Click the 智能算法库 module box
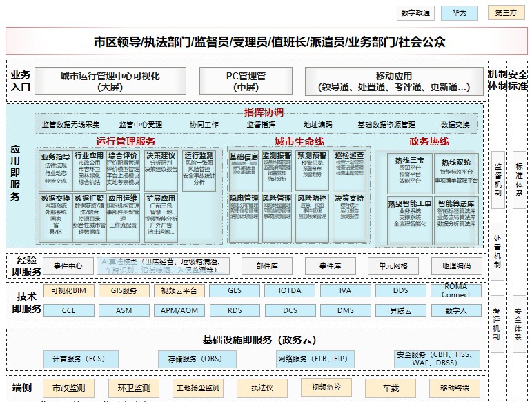The width and height of the screenshot is (532, 402). pyautogui.click(x=455, y=214)
